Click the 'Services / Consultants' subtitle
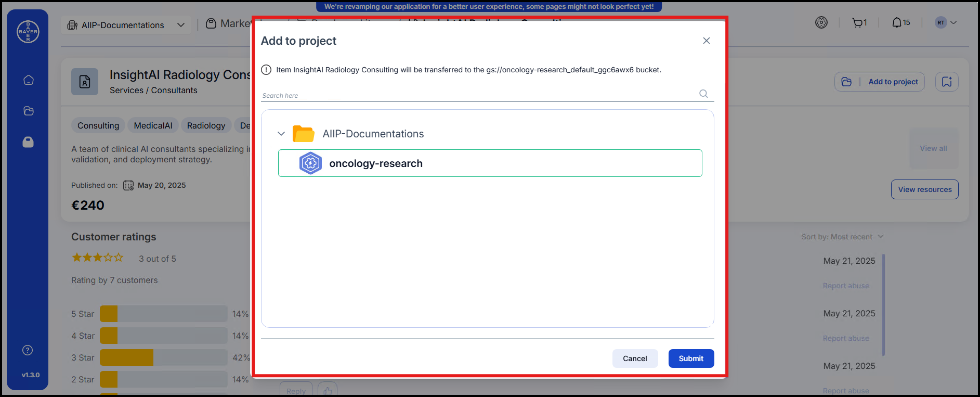The height and width of the screenshot is (397, 980). point(153,90)
